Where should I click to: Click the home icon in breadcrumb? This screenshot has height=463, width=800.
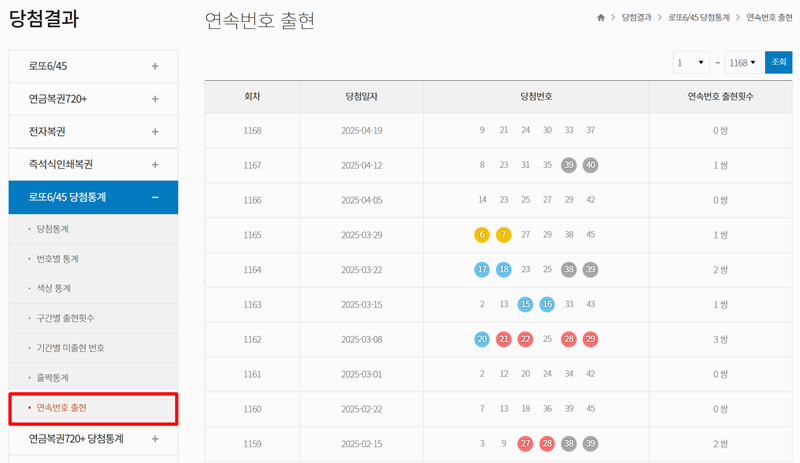tap(601, 18)
